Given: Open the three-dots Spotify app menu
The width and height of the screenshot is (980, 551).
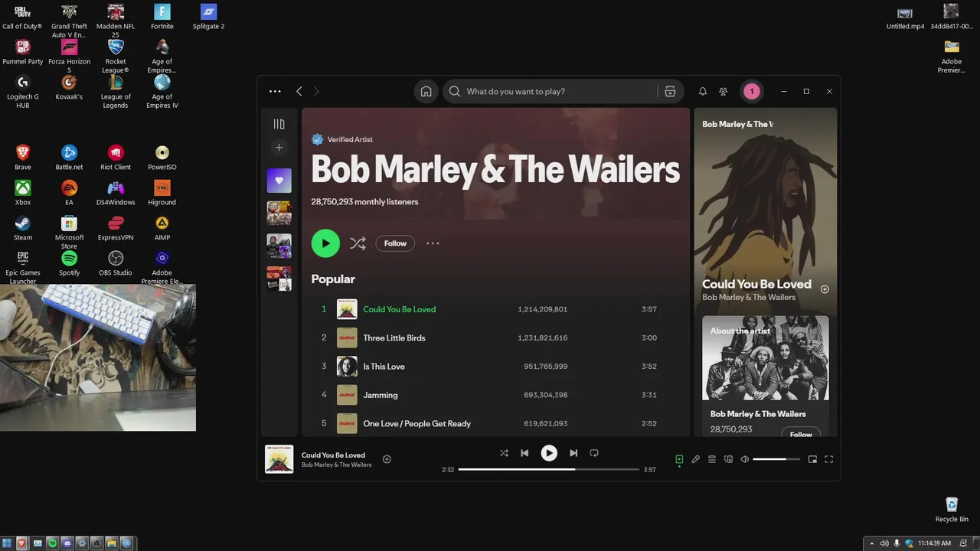Looking at the screenshot, I should (275, 92).
